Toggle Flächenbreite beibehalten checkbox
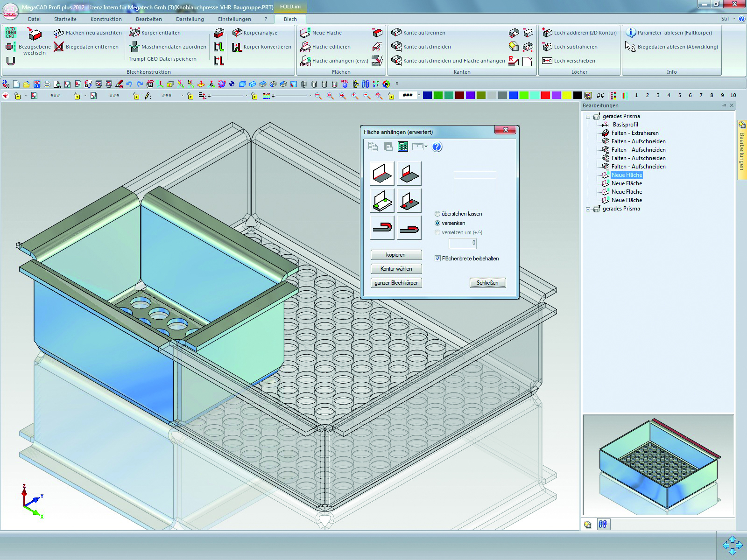This screenshot has height=560, width=747. pos(437,258)
